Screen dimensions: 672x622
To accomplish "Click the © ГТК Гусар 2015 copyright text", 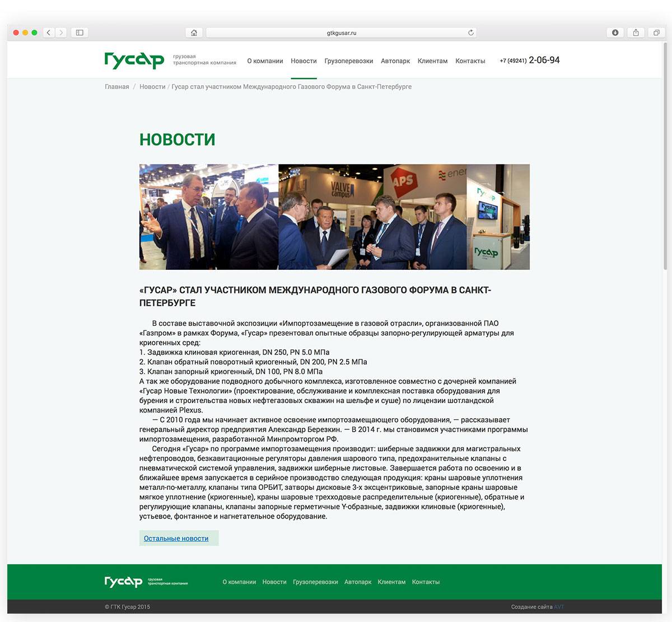I will [x=127, y=607].
